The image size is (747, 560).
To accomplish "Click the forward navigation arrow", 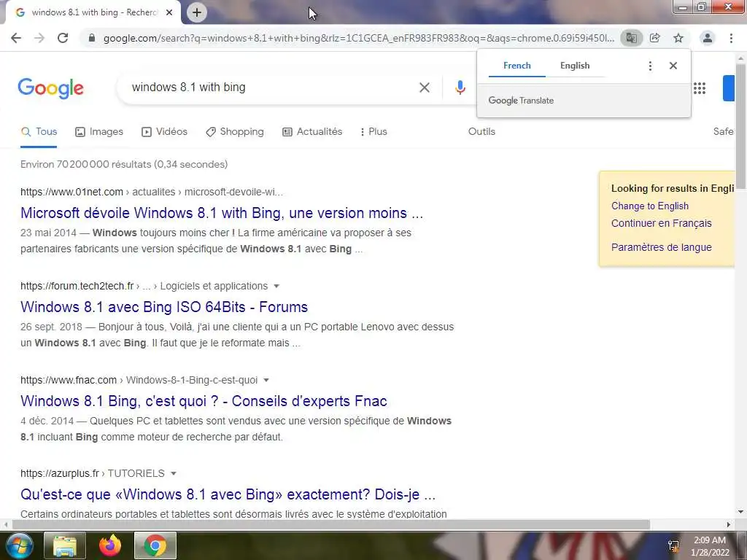I will [x=39, y=38].
